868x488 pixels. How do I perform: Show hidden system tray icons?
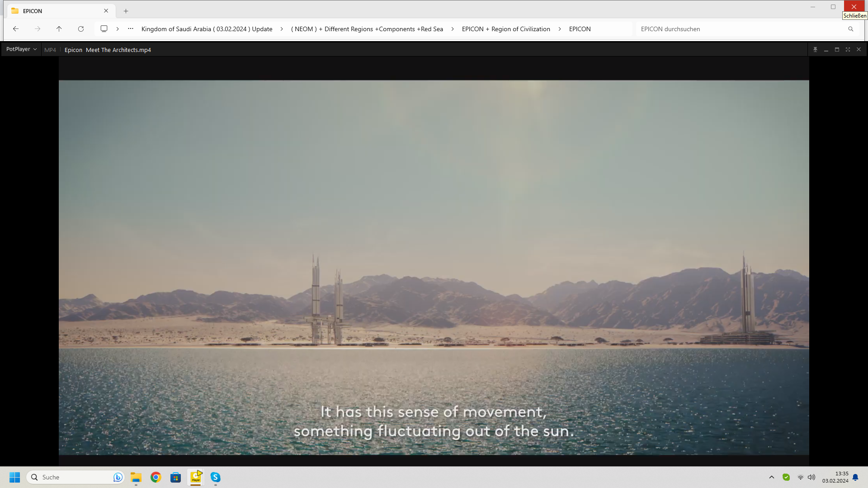tap(772, 477)
